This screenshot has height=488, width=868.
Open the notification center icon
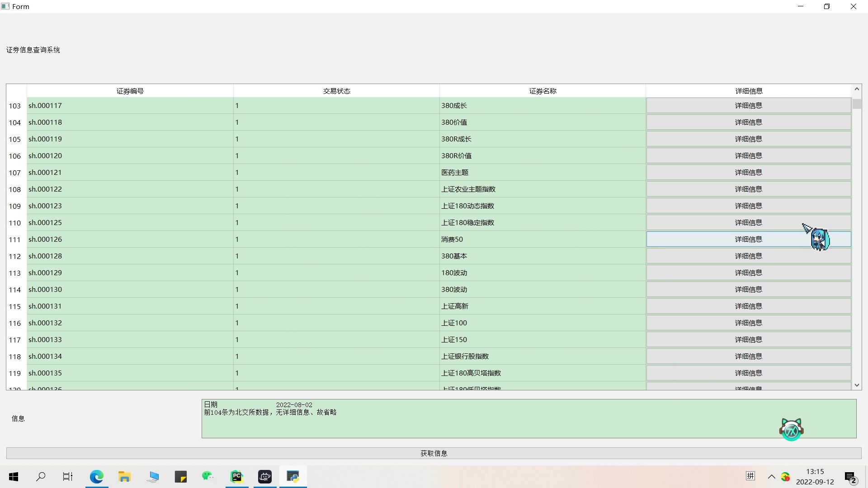pyautogui.click(x=850, y=477)
